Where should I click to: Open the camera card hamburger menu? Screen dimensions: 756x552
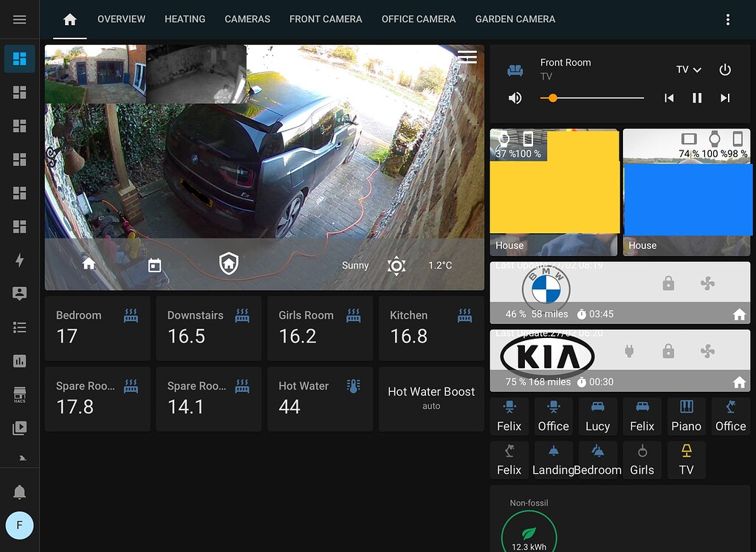[x=466, y=57]
